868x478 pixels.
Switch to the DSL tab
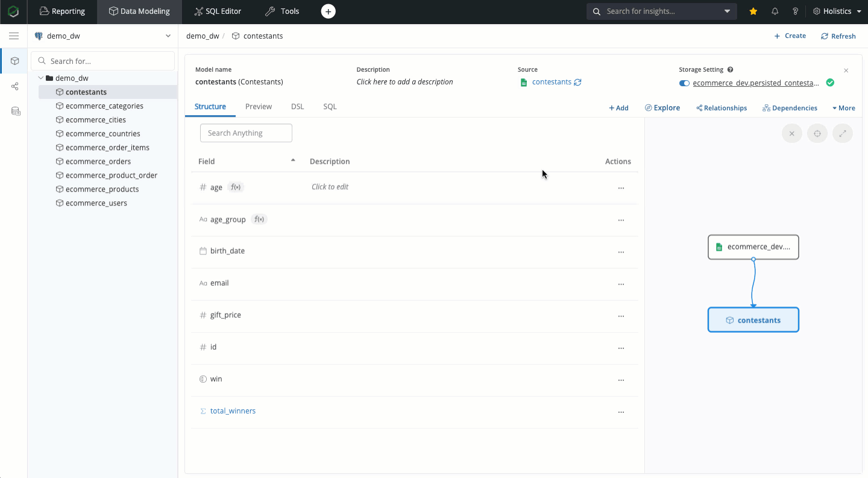pyautogui.click(x=297, y=107)
